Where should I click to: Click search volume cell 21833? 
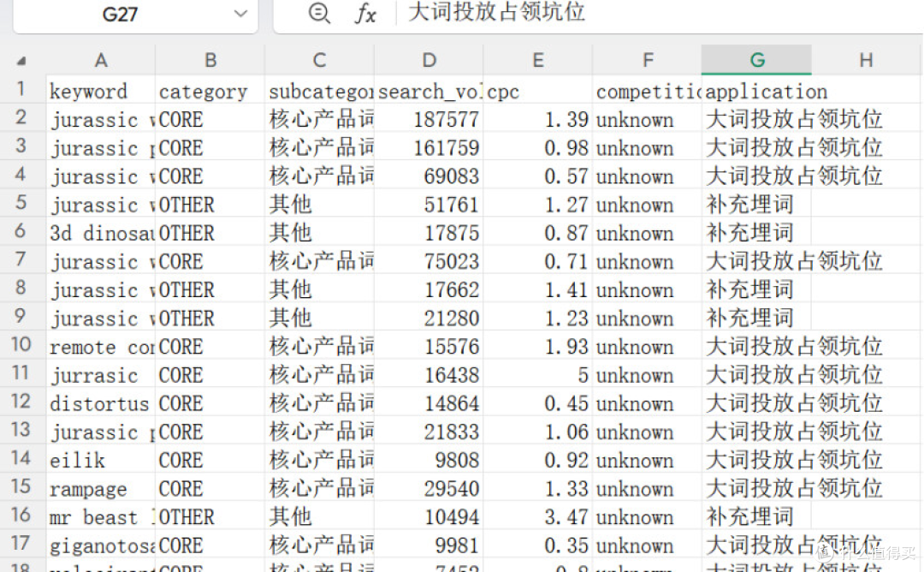[429, 432]
